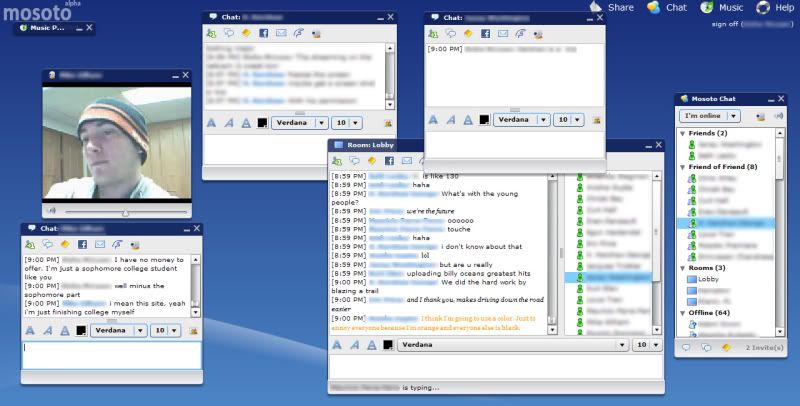800x406 pixels.
Task: Click the email envelope icon in the bottom-left chat
Action: 100,244
